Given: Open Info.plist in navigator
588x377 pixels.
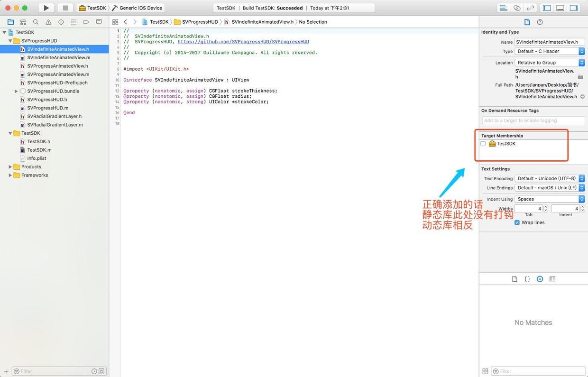Looking at the screenshot, I should [37, 158].
